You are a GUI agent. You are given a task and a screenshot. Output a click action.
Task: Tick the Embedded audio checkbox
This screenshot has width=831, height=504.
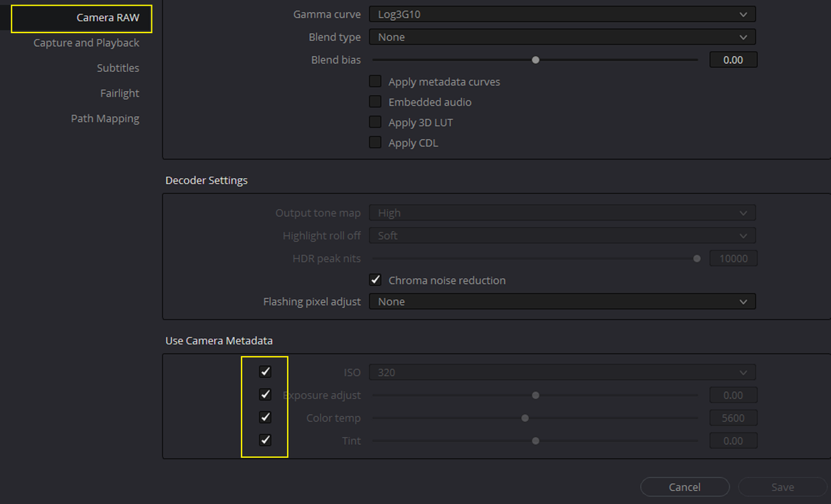(375, 102)
